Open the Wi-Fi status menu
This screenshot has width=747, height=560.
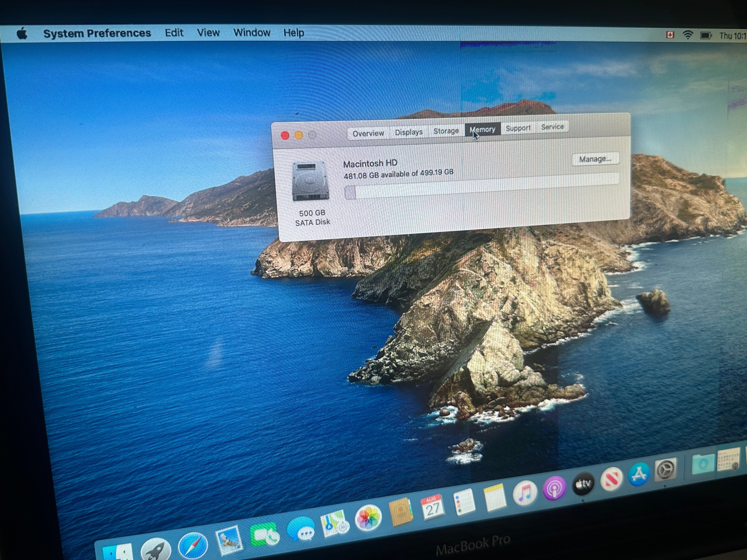(x=688, y=35)
